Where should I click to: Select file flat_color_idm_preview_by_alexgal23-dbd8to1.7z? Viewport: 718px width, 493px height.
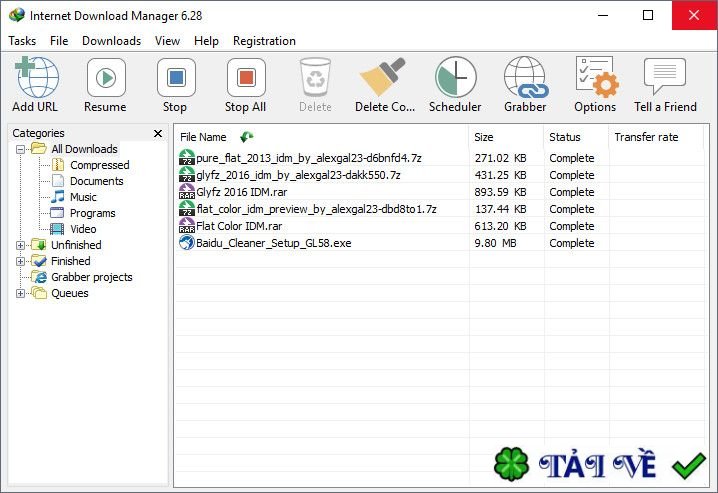316,209
